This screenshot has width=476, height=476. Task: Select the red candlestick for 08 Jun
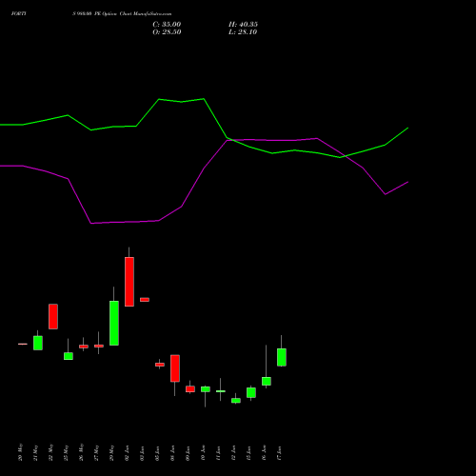(x=175, y=368)
